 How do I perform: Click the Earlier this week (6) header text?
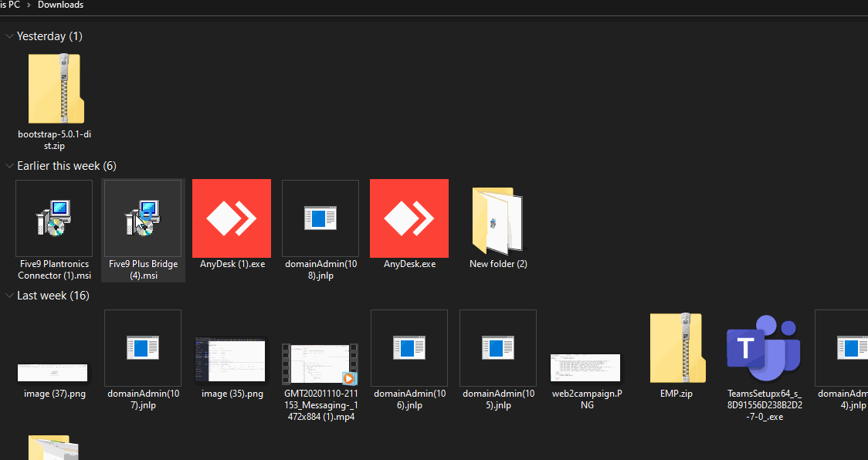pyautogui.click(x=66, y=166)
